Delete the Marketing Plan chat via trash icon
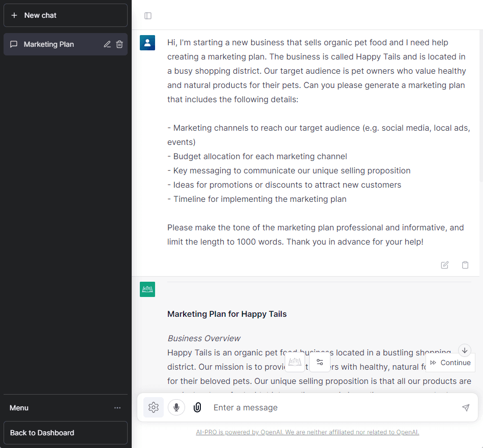 click(119, 44)
